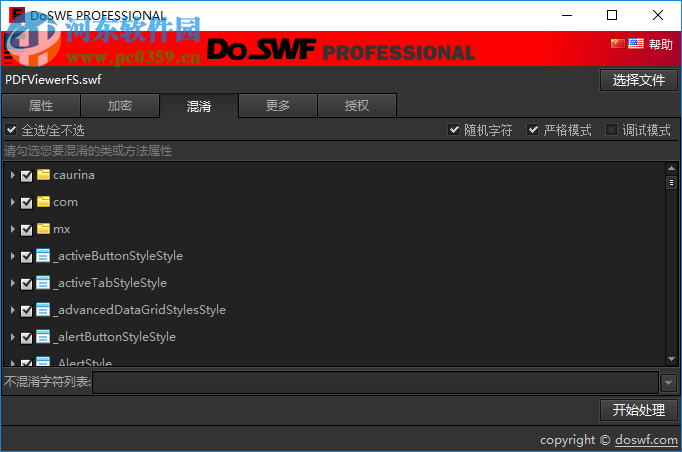Click the tree scrollbar up arrow
This screenshot has width=682, height=452.
[671, 168]
